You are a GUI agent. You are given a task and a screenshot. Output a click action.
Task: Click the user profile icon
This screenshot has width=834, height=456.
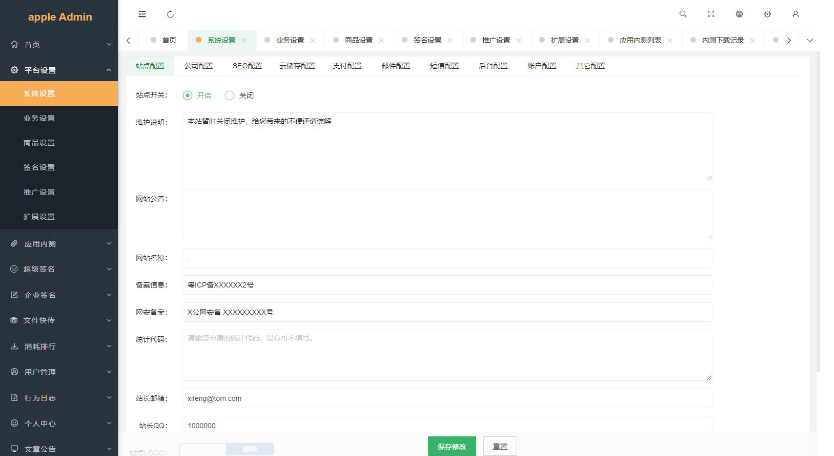point(795,15)
